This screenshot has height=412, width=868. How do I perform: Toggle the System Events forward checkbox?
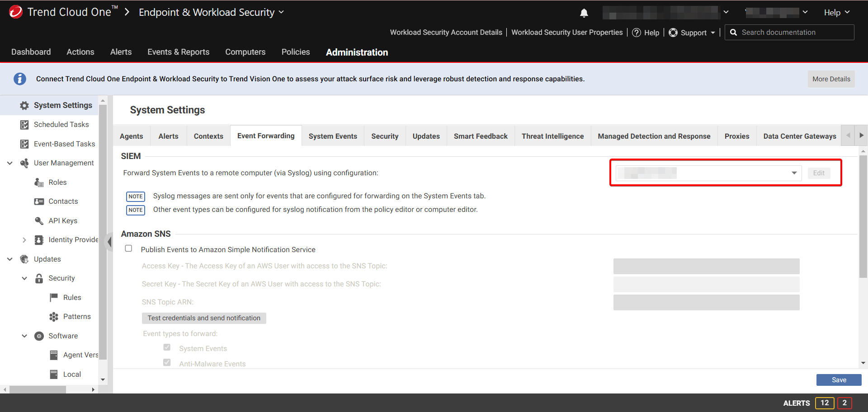click(x=167, y=347)
